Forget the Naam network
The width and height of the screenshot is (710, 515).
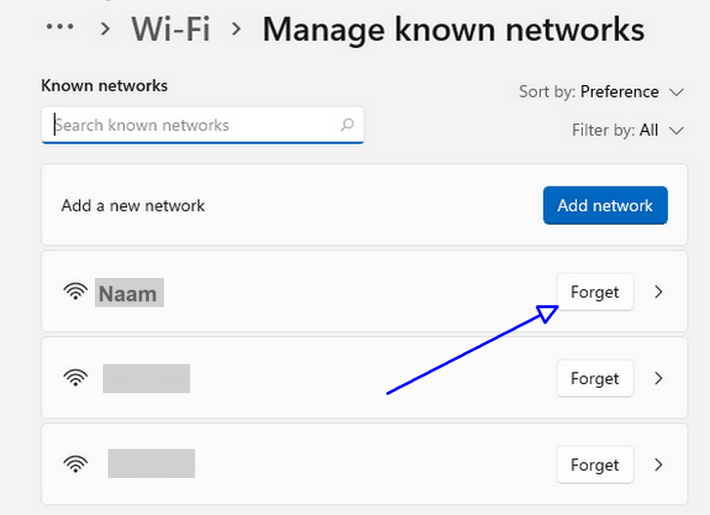(x=595, y=292)
